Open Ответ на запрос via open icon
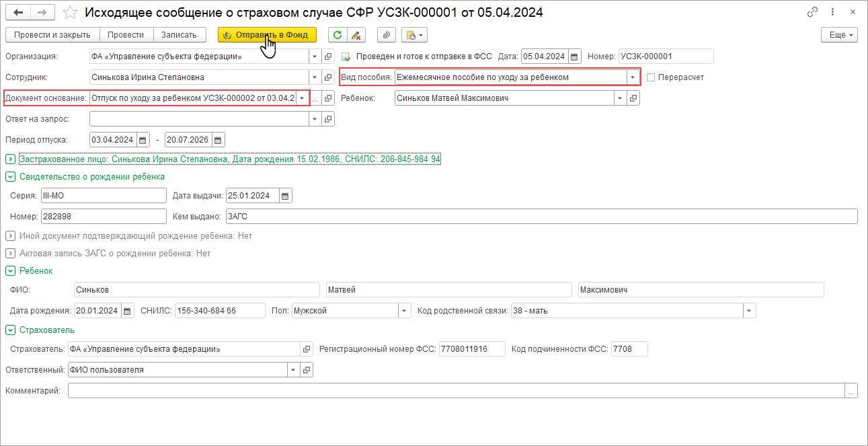868x446 pixels. 328,119
